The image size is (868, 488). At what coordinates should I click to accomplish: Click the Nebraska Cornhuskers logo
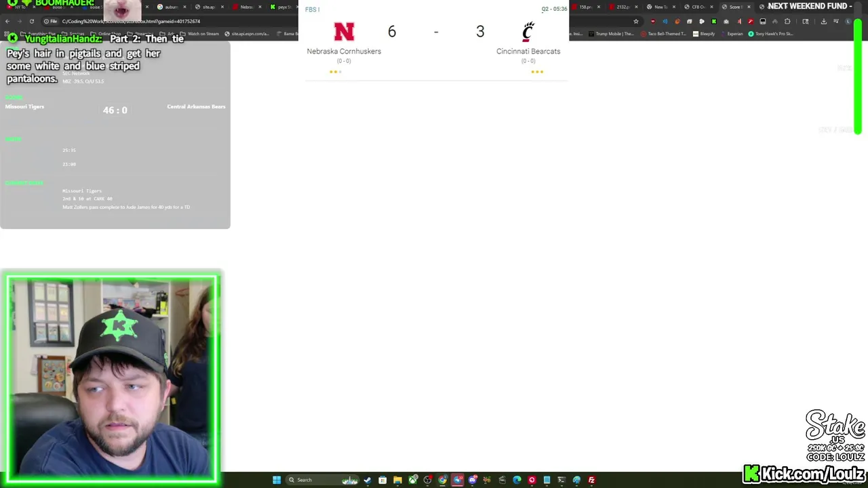click(x=344, y=31)
